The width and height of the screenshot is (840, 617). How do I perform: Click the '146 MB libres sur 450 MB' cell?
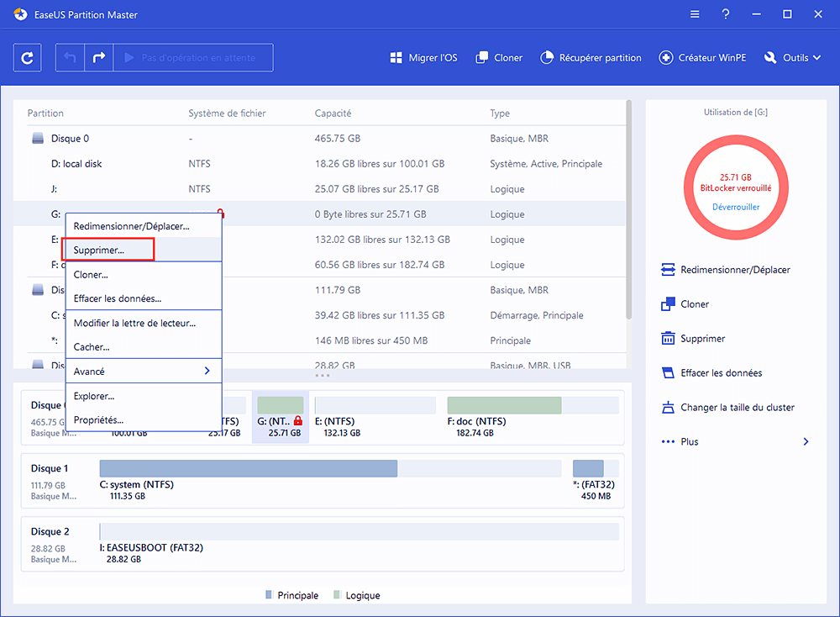[x=371, y=340]
